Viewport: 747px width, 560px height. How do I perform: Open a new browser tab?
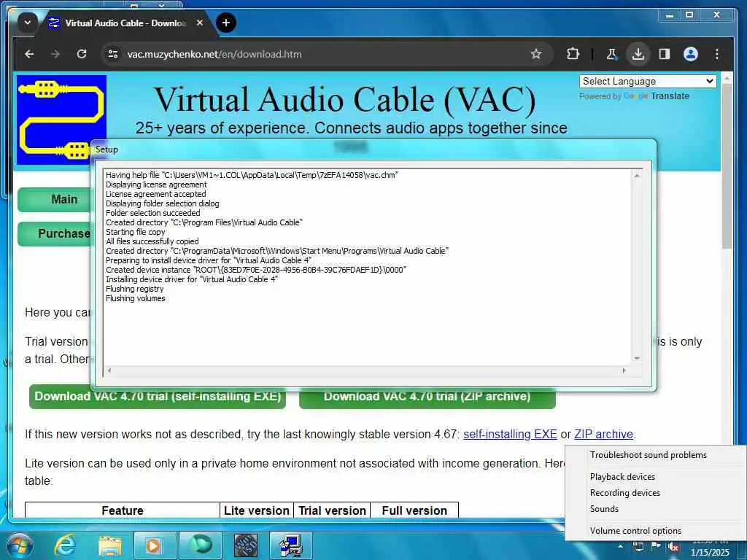pyautogui.click(x=226, y=23)
